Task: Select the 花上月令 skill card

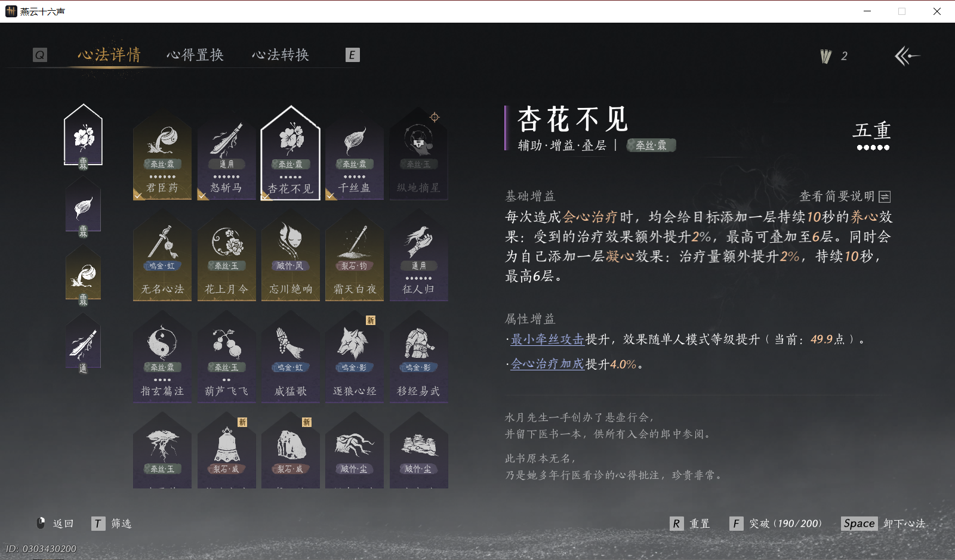Action: pyautogui.click(x=226, y=255)
